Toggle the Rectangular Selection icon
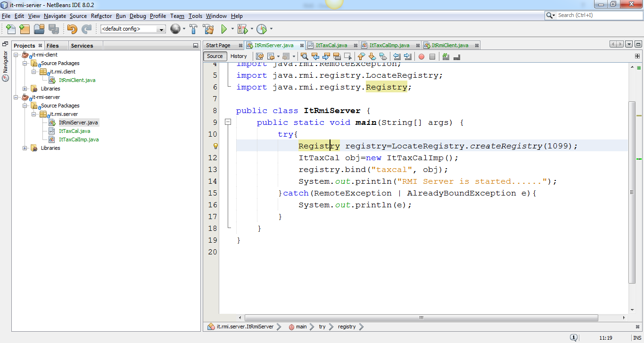Screen dimensions: 644x343 click(x=348, y=57)
